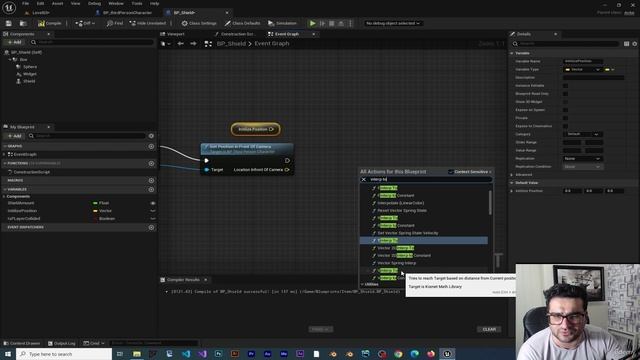This screenshot has width=640, height=360.
Task: Open Class Defaults
Action: point(242,23)
